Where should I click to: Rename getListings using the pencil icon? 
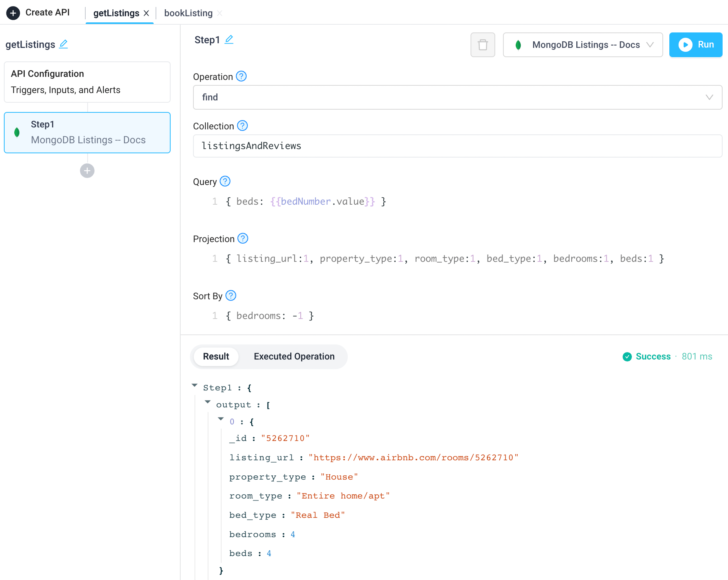pos(63,44)
